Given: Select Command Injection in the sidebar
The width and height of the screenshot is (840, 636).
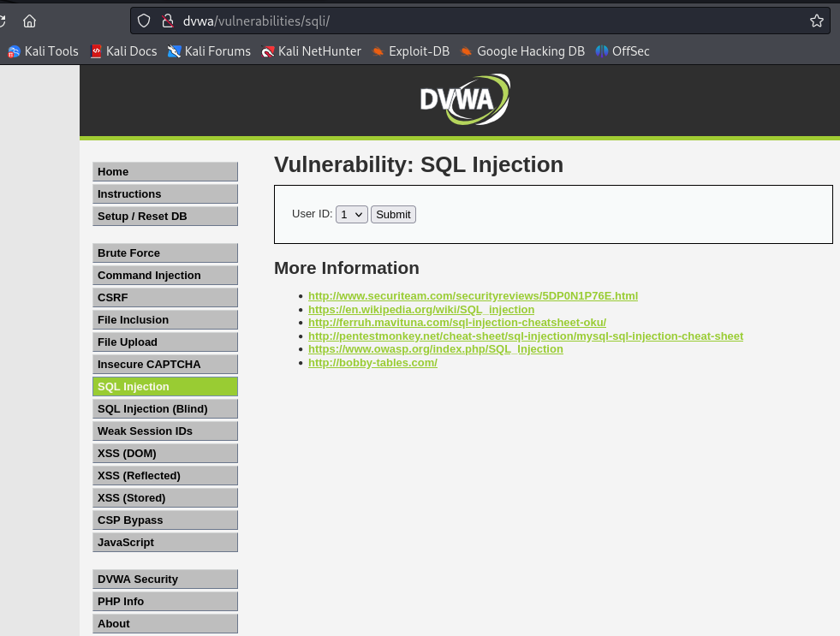Looking at the screenshot, I should tap(165, 275).
